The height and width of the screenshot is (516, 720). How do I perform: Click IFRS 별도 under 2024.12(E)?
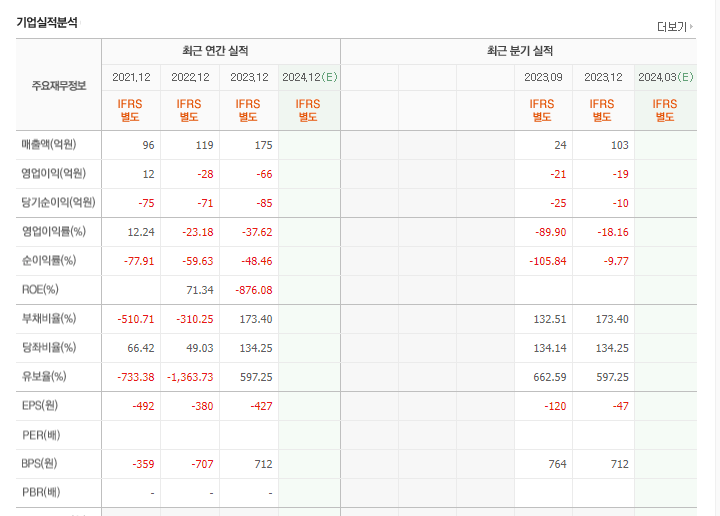308,110
